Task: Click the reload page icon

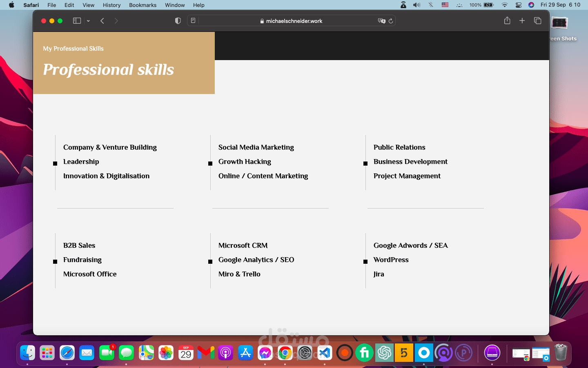Action: click(x=391, y=21)
